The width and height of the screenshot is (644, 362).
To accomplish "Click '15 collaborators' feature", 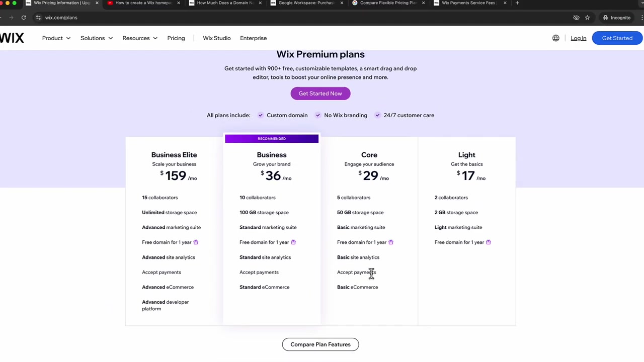I will tap(159, 198).
